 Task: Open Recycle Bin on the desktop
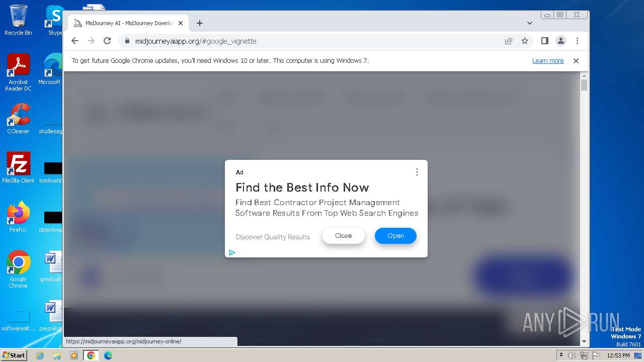[18, 20]
